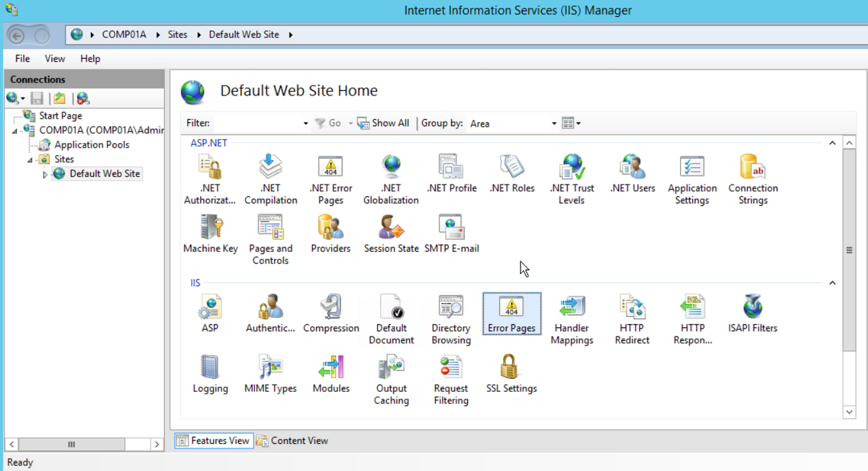868x471 pixels.
Task: Open Session State feature
Action: point(391,234)
